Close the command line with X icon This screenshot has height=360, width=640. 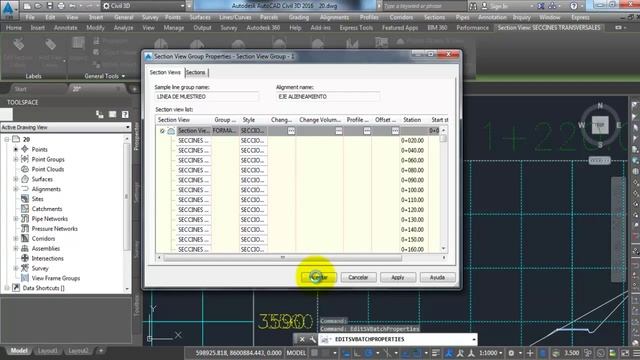tap(302, 339)
